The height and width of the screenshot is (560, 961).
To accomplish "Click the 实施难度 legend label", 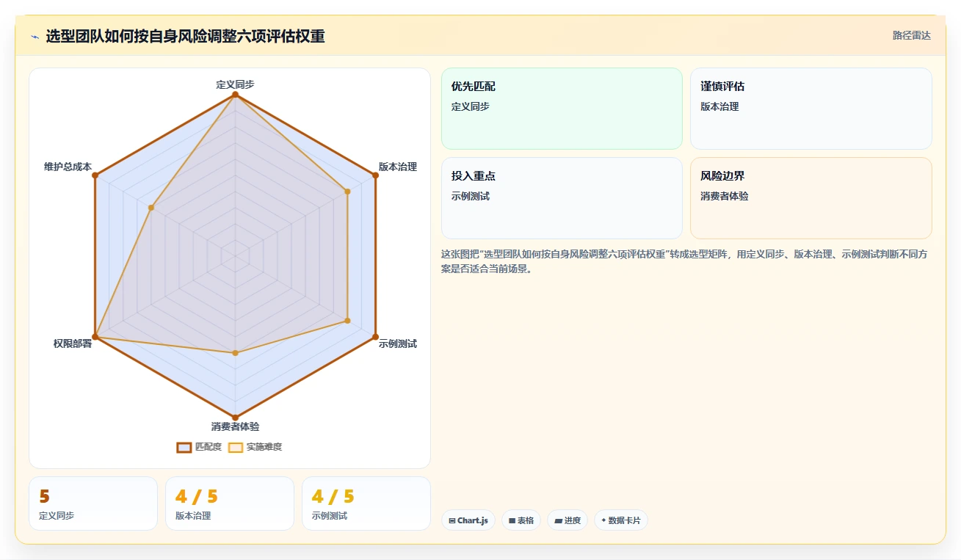I will pos(264,447).
